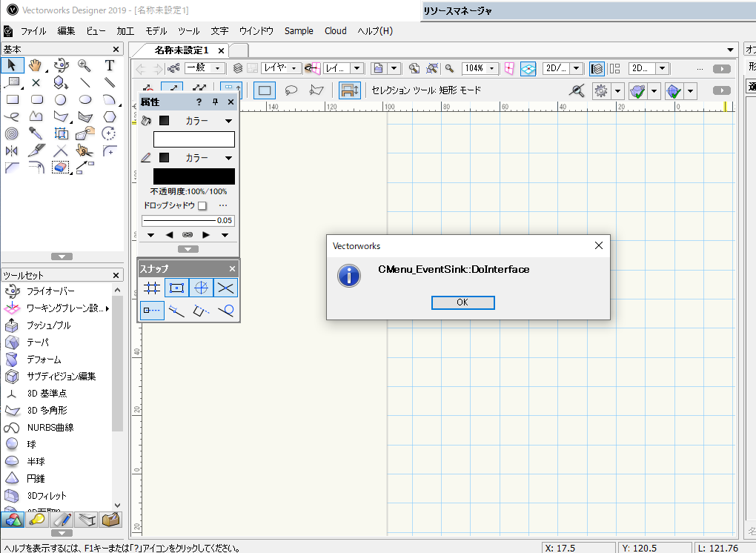Open the lightbulb visualization tool set tab
Image resolution: width=756 pixels, height=553 pixels.
[x=37, y=520]
